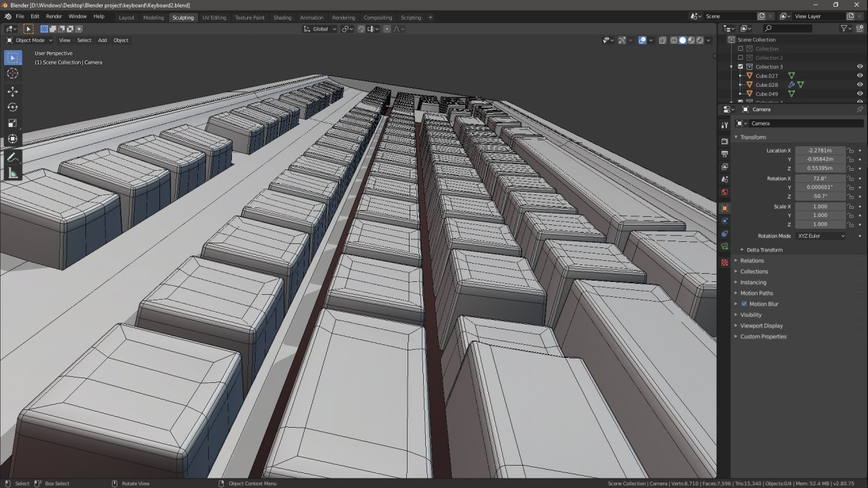Viewport: 868px width, 488px height.
Task: Select the Select Box tool
Action: click(13, 58)
